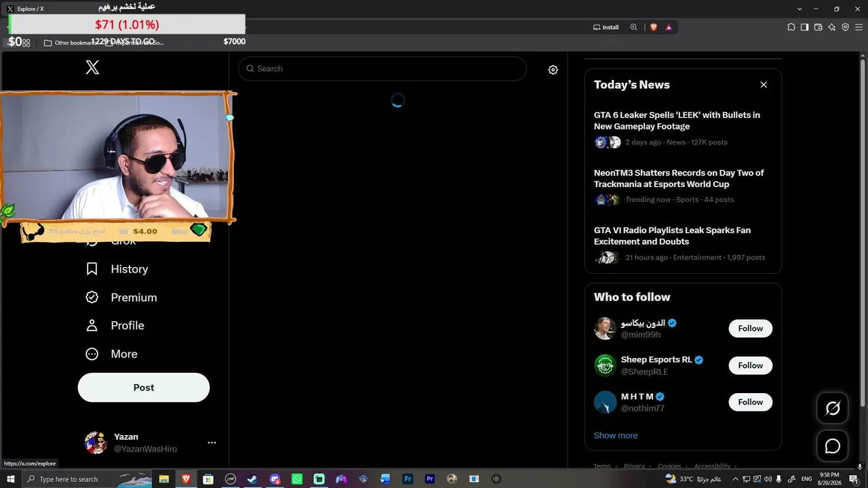This screenshot has height=488, width=868.
Task: Click the @SheepRLE handle text
Action: click(x=644, y=371)
